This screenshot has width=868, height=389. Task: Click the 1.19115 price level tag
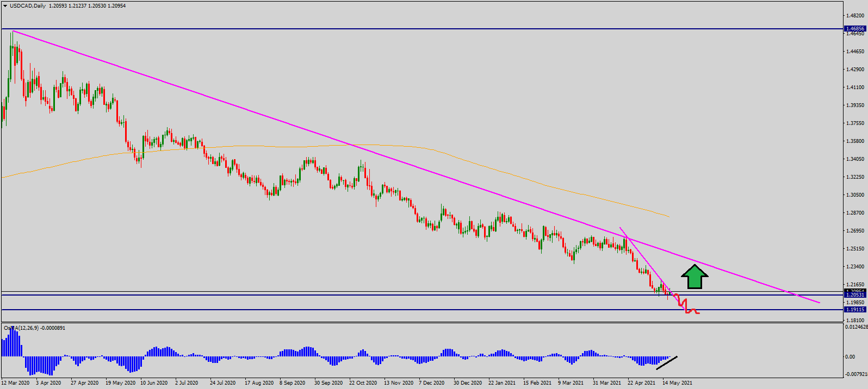coord(854,310)
